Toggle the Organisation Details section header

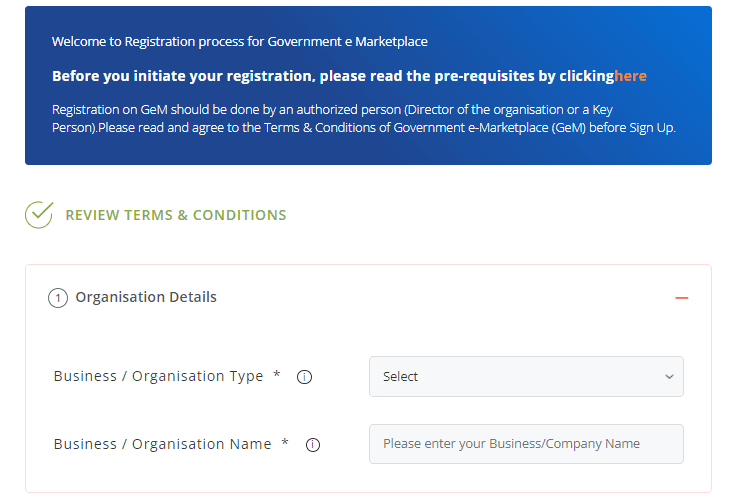pyautogui.click(x=146, y=297)
